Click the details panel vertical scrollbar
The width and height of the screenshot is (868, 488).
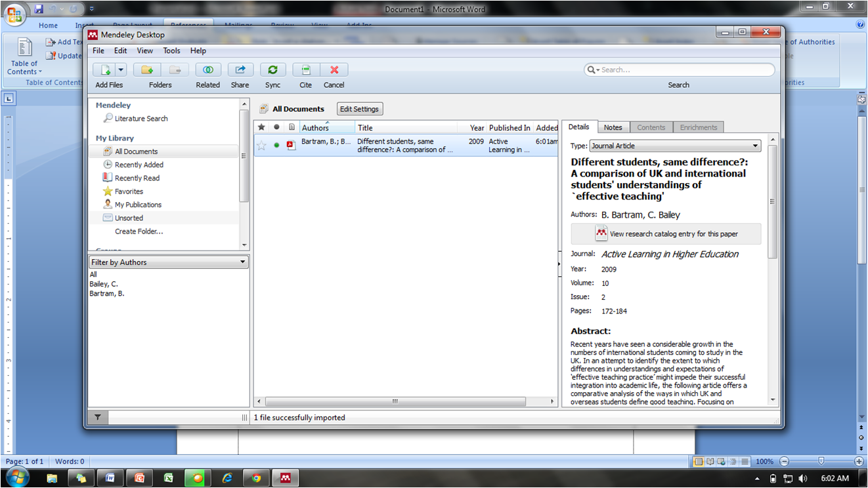[773, 201]
